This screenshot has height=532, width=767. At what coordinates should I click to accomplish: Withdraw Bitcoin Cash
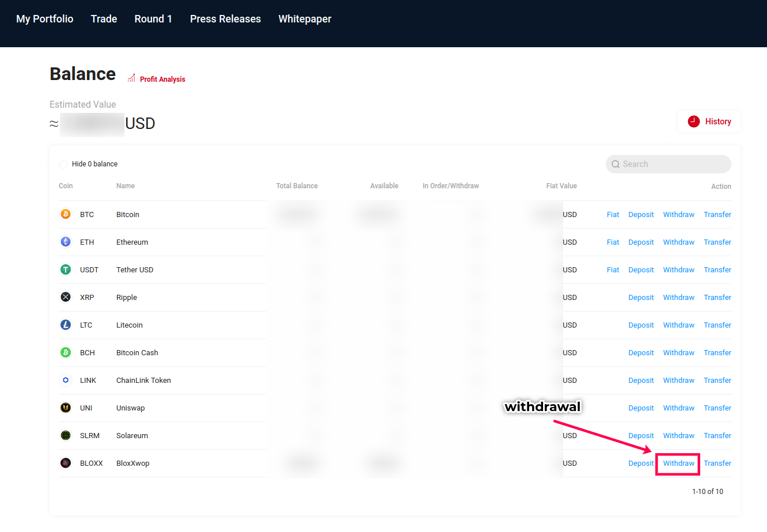pyautogui.click(x=679, y=352)
